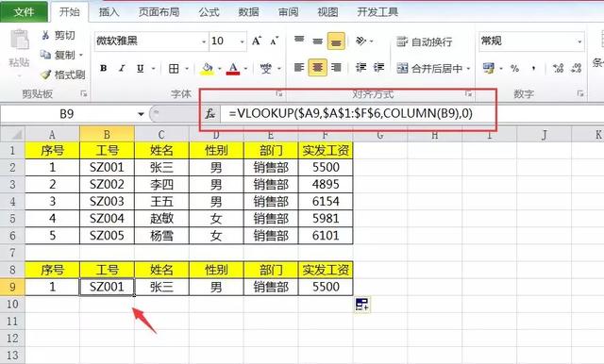Select cell containing 杨雪
The height and width of the screenshot is (364, 604).
[161, 235]
